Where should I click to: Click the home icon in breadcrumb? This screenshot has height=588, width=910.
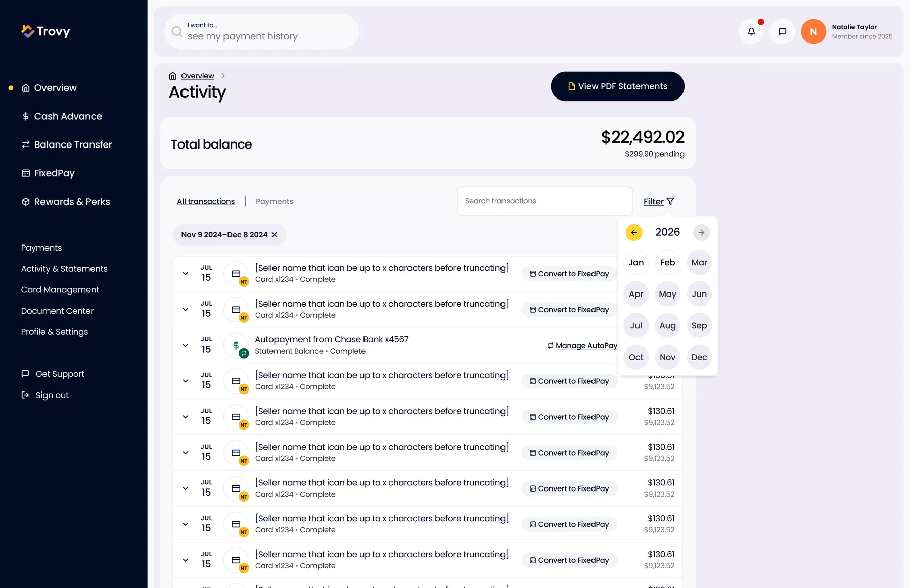pyautogui.click(x=173, y=76)
